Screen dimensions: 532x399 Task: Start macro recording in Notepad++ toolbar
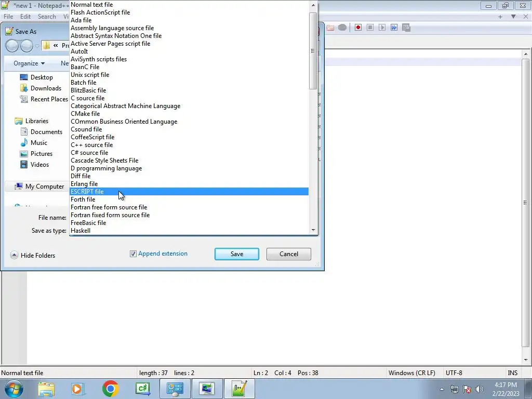pyautogui.click(x=358, y=28)
